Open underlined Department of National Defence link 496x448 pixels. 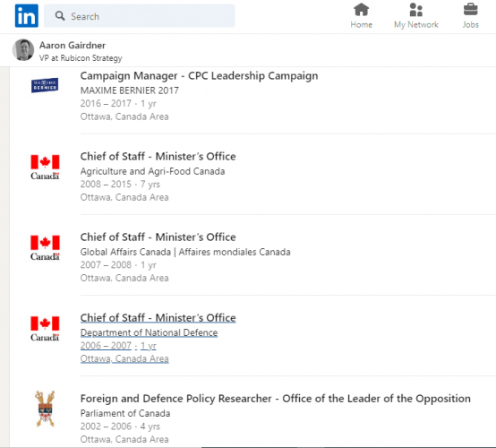pos(149,332)
